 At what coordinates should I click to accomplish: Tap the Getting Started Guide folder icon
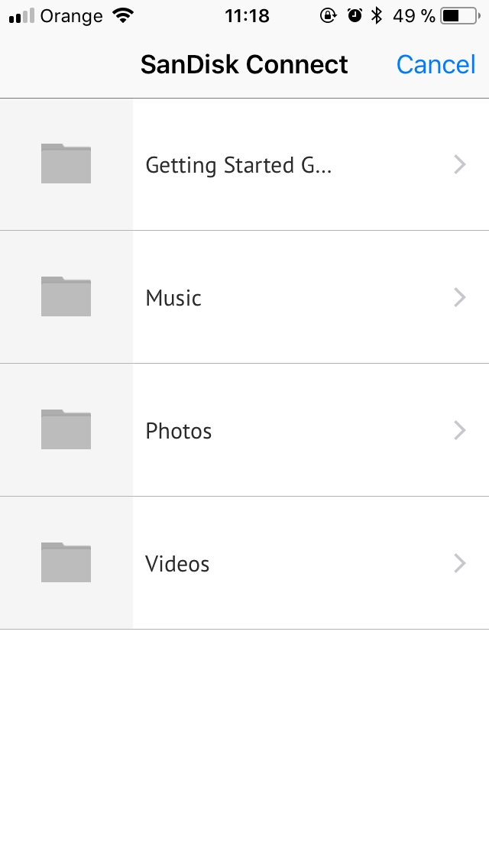pos(66,164)
